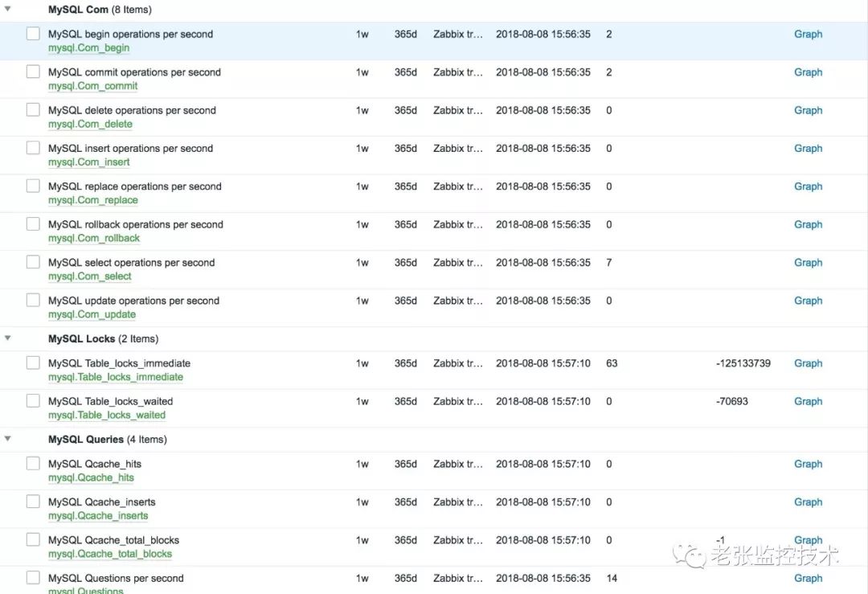The image size is (868, 594).
Task: Click the mysql.Qcache_total_blocks key
Action: 110,554
